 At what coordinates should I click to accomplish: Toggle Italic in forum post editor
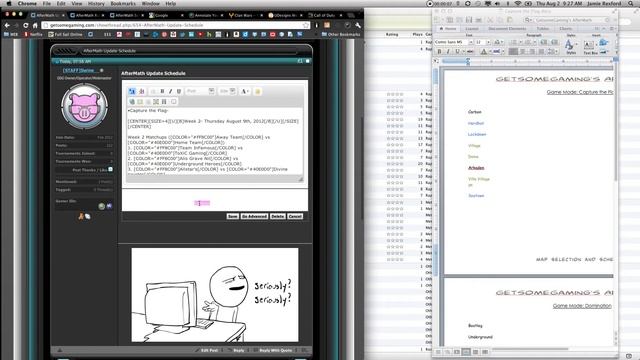170,91
